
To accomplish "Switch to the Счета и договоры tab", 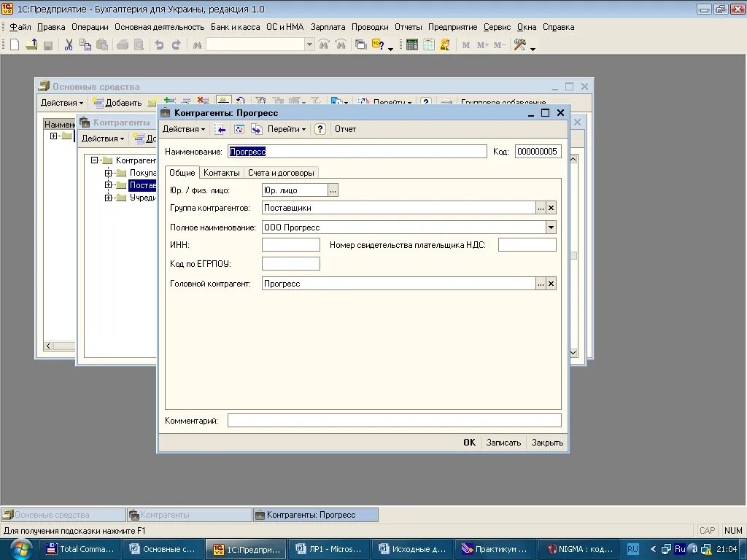I will [281, 173].
